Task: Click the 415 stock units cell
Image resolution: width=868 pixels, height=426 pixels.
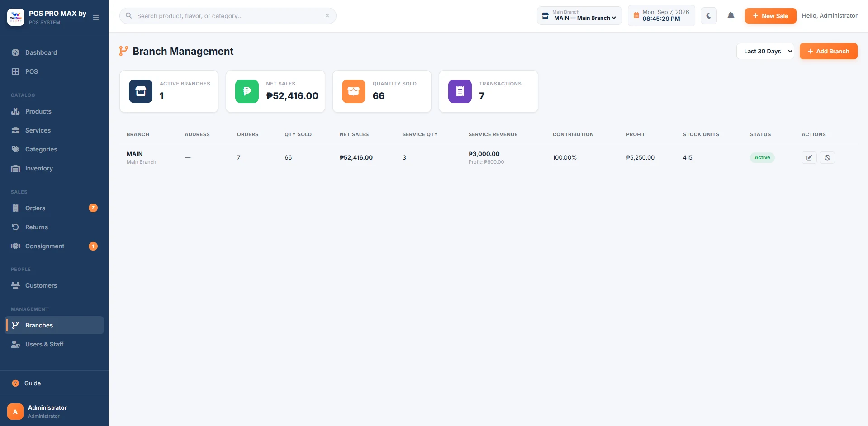Action: 688,157
